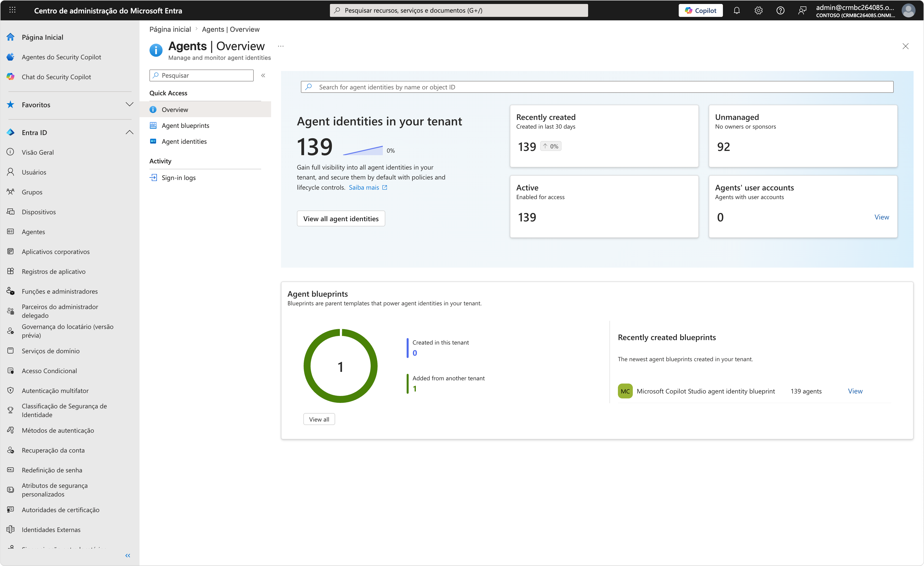This screenshot has height=566, width=924.
Task: Open the Saiba mais link
Action: (368, 187)
